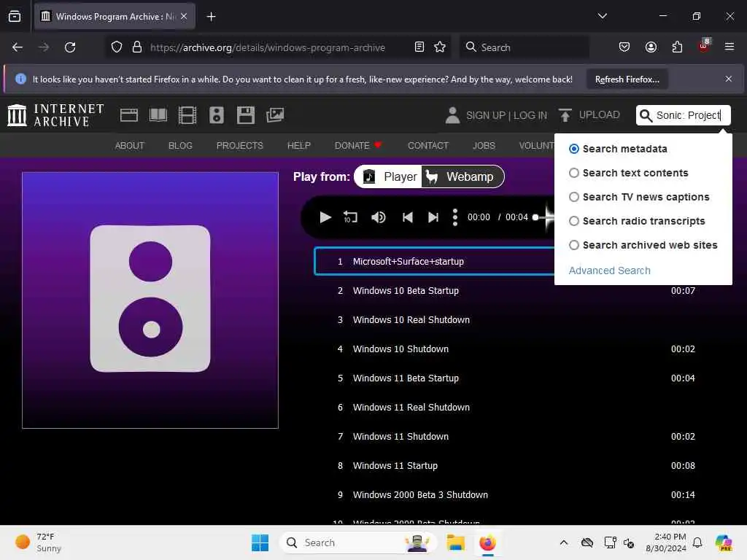The height and width of the screenshot is (560, 747).
Task: Close the Windows Program Archive tab
Action: pyautogui.click(x=184, y=17)
